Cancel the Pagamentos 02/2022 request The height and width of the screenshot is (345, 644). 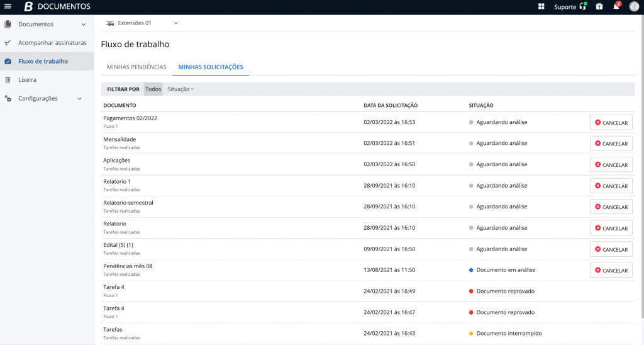click(x=611, y=123)
